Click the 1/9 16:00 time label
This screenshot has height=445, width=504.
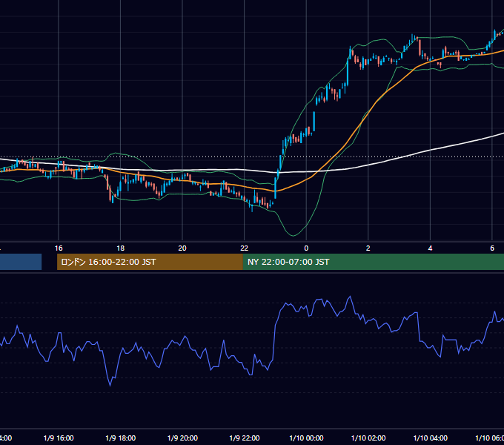click(x=59, y=438)
